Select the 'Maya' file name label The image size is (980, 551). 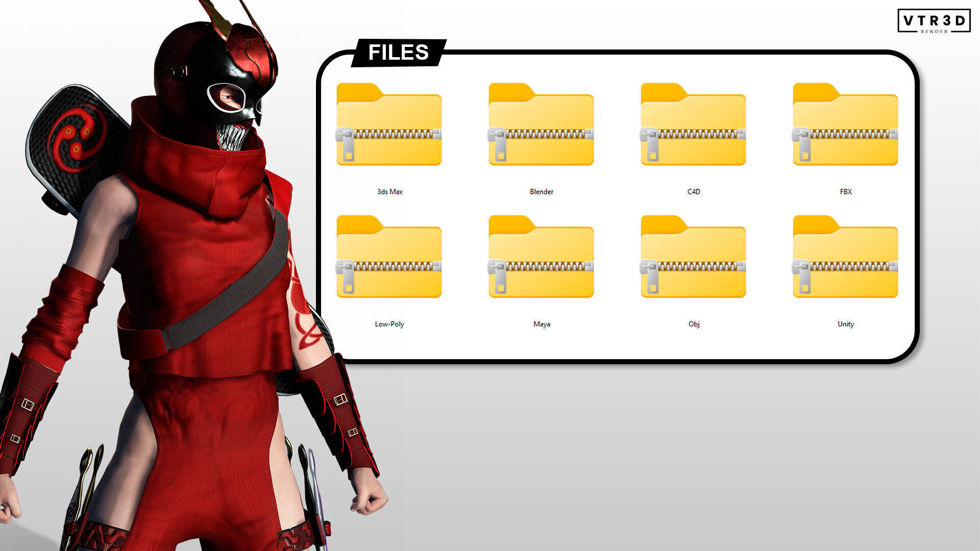point(542,324)
